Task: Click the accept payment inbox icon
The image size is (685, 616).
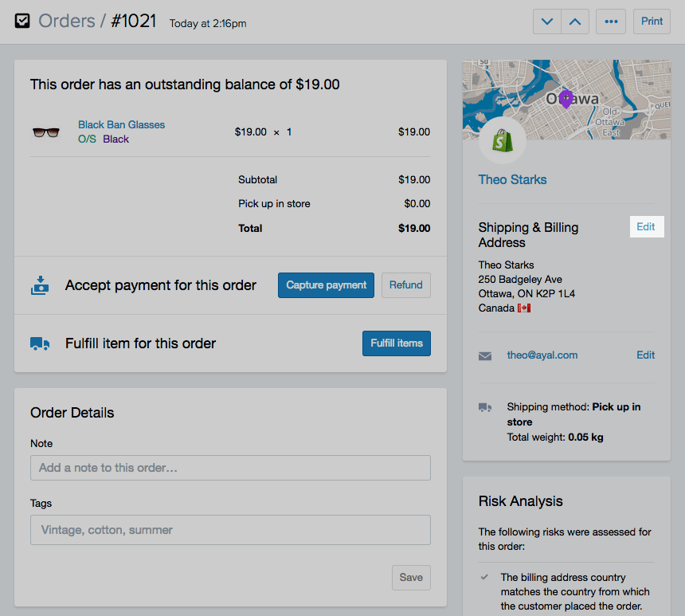Action: tap(40, 285)
